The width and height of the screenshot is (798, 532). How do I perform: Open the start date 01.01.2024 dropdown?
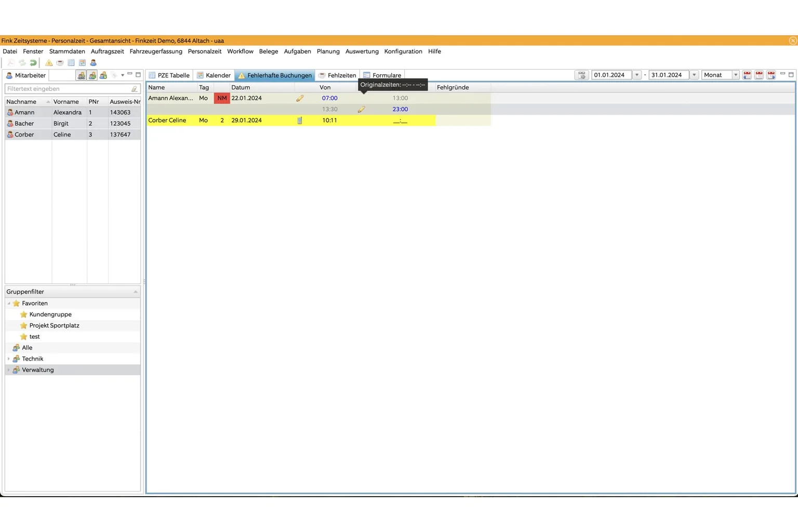[637, 75]
